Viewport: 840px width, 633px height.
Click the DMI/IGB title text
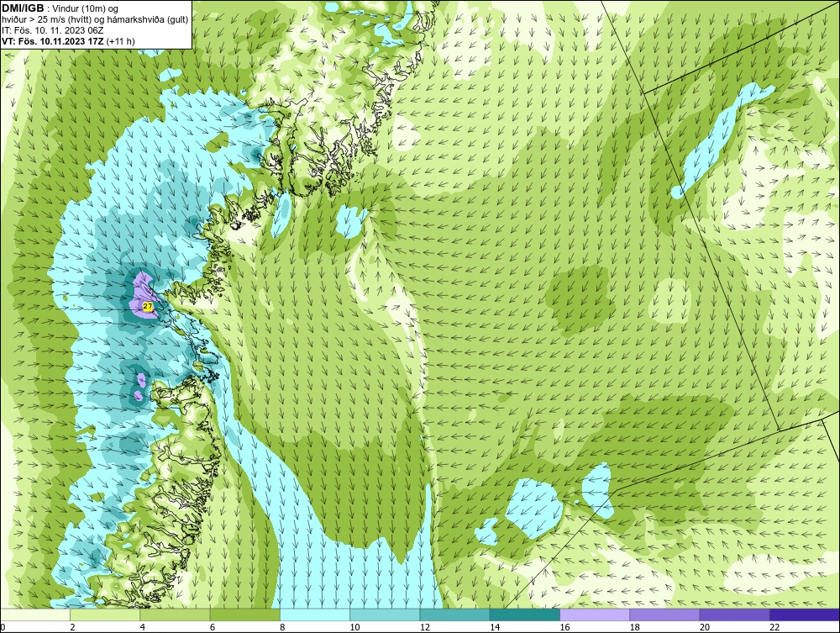point(23,8)
